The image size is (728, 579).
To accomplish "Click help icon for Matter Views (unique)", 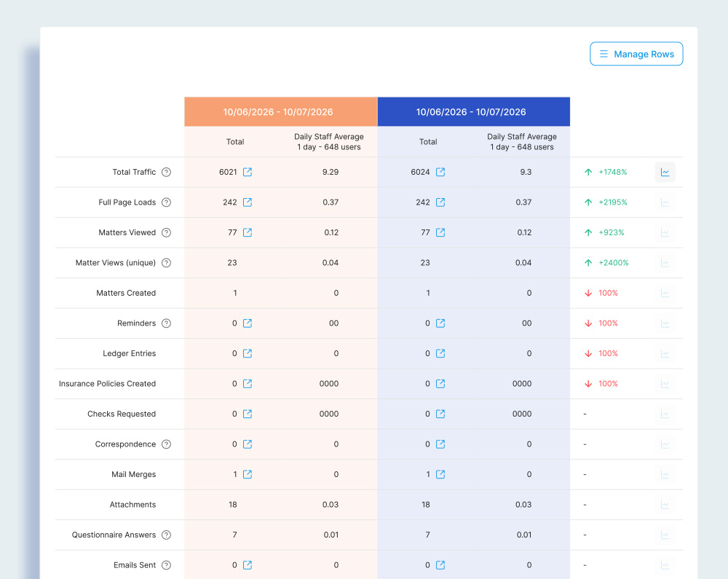I will pyautogui.click(x=166, y=263).
